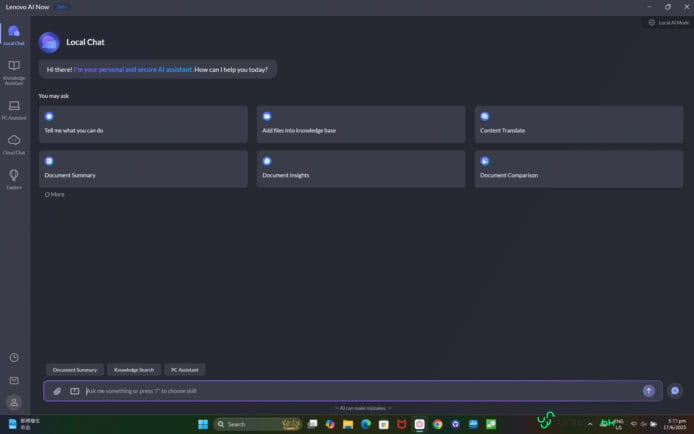Viewport: 694px width, 434px height.
Task: Toggle Local AI Mode indicator at top right
Action: click(669, 23)
